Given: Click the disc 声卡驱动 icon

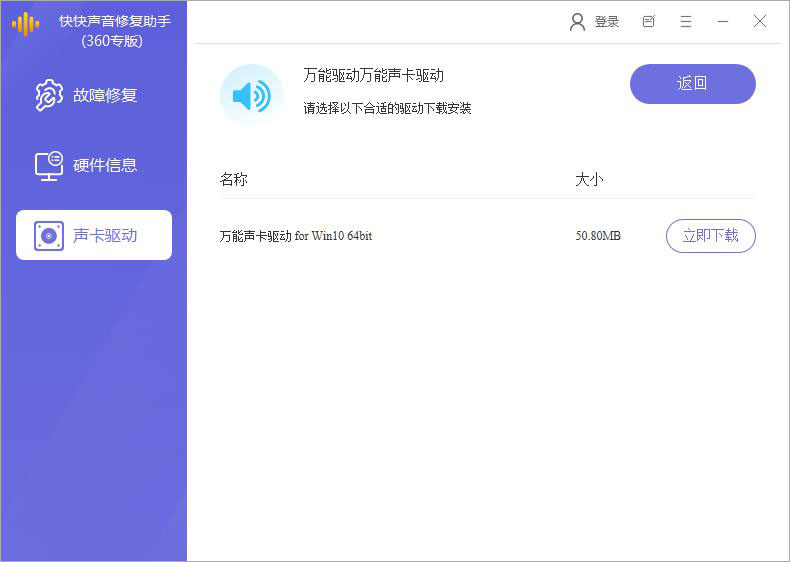Looking at the screenshot, I should (x=49, y=235).
